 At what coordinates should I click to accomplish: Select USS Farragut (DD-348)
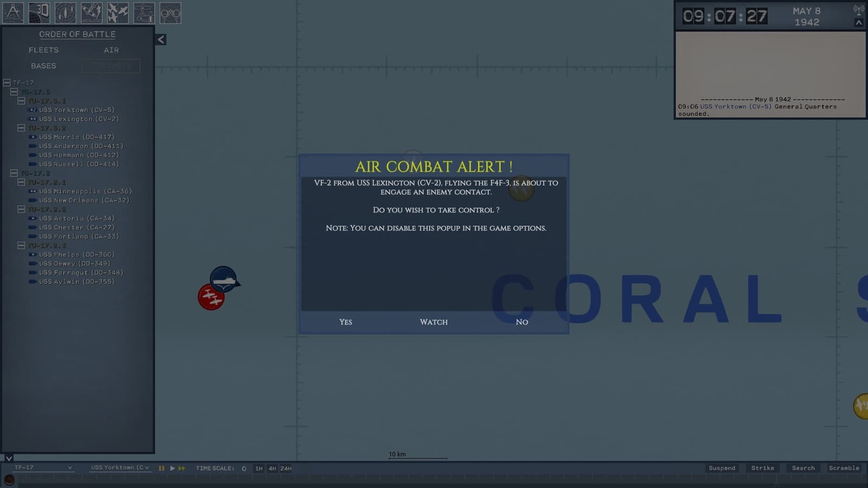pos(81,273)
